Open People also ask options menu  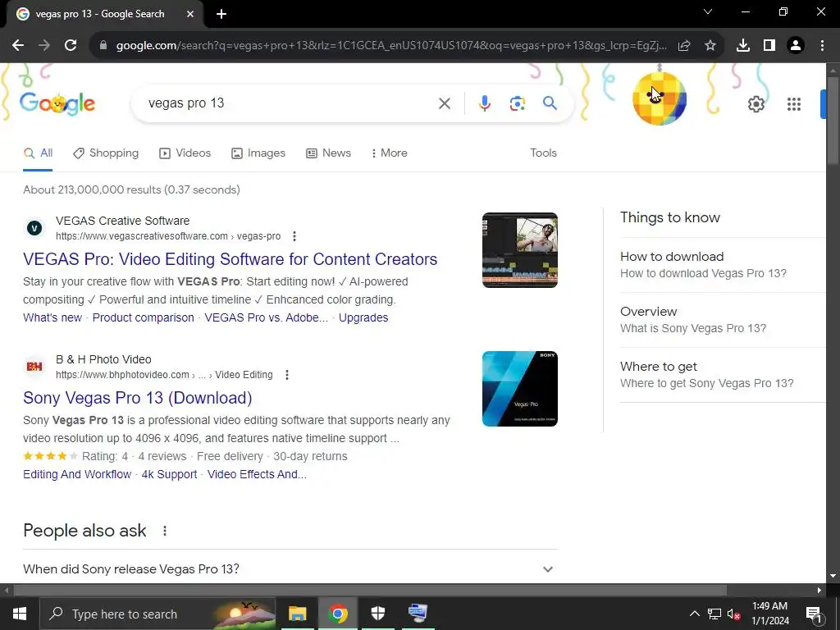coord(164,531)
